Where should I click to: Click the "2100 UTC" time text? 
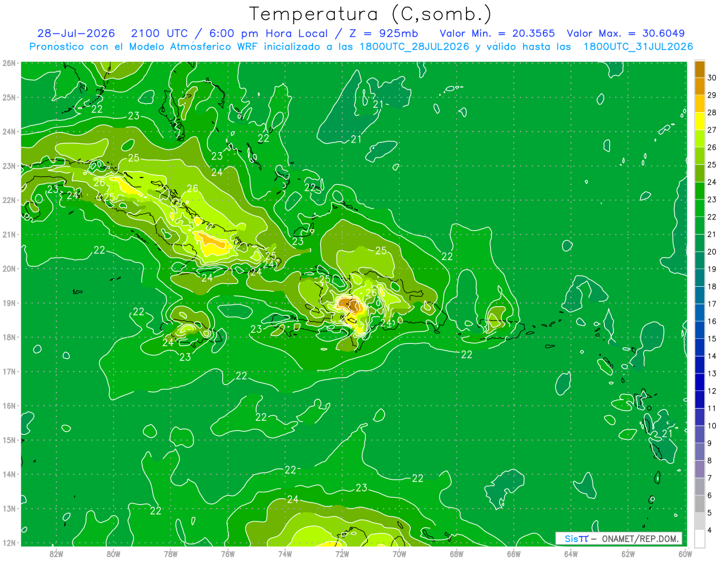(159, 33)
